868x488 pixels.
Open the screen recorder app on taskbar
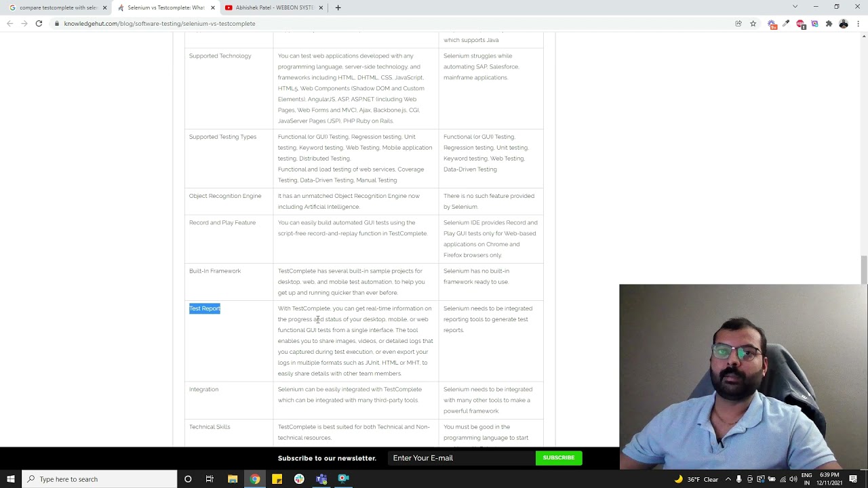point(344,479)
